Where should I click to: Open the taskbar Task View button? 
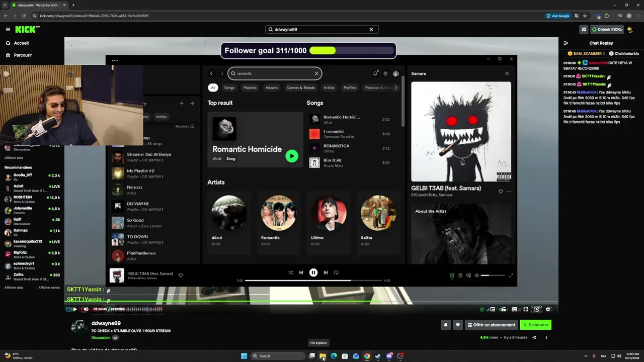pyautogui.click(x=311, y=356)
